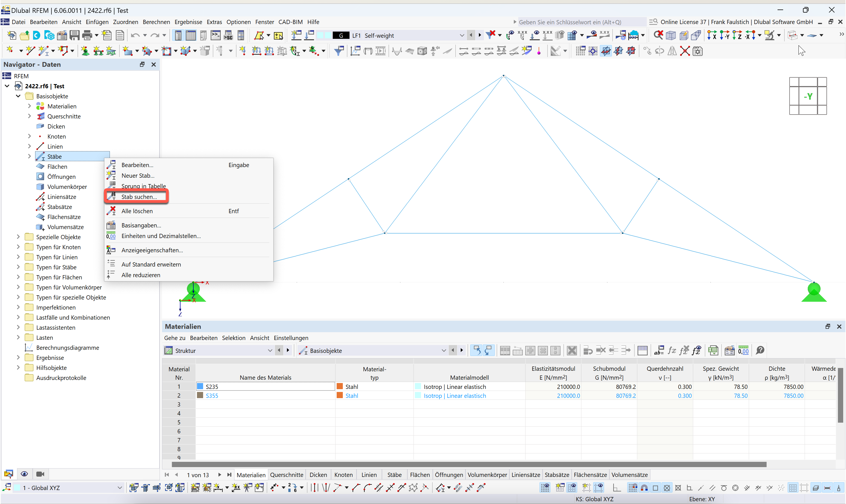The height and width of the screenshot is (504, 846).
Task: Switch to the Z axis view icon
Action: 738,35
